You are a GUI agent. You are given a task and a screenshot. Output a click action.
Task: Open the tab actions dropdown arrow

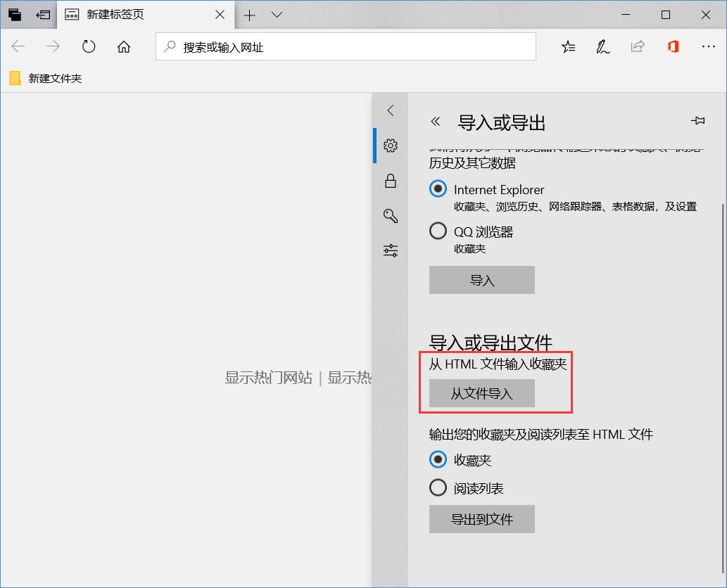pyautogui.click(x=276, y=15)
